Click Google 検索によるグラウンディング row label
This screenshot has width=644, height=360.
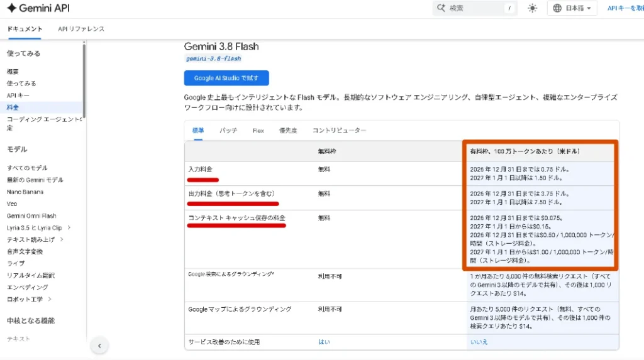tap(231, 274)
